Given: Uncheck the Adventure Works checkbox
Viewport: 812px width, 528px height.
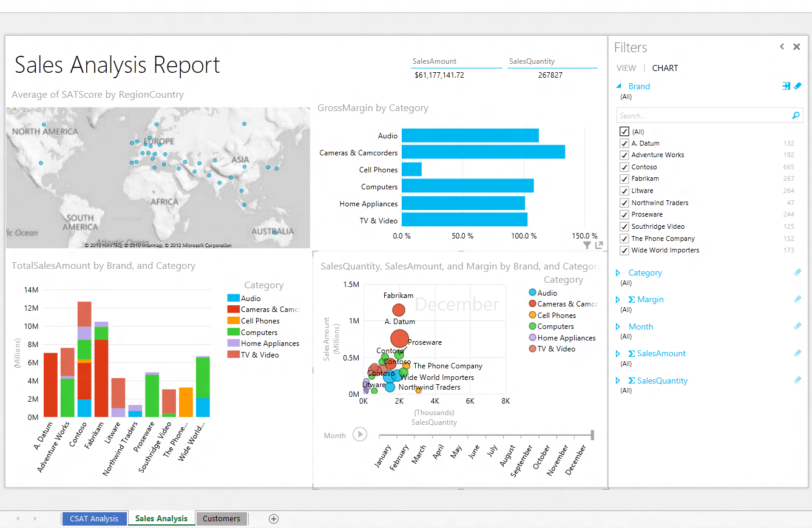Looking at the screenshot, I should tap(624, 155).
